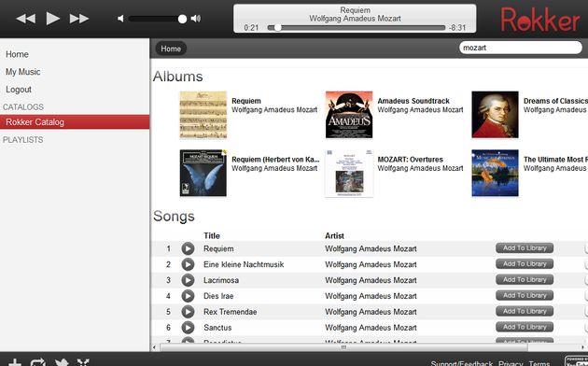This screenshot has height=366, width=588.
Task: Open the MOZART: Overtures album cover
Action: (349, 173)
